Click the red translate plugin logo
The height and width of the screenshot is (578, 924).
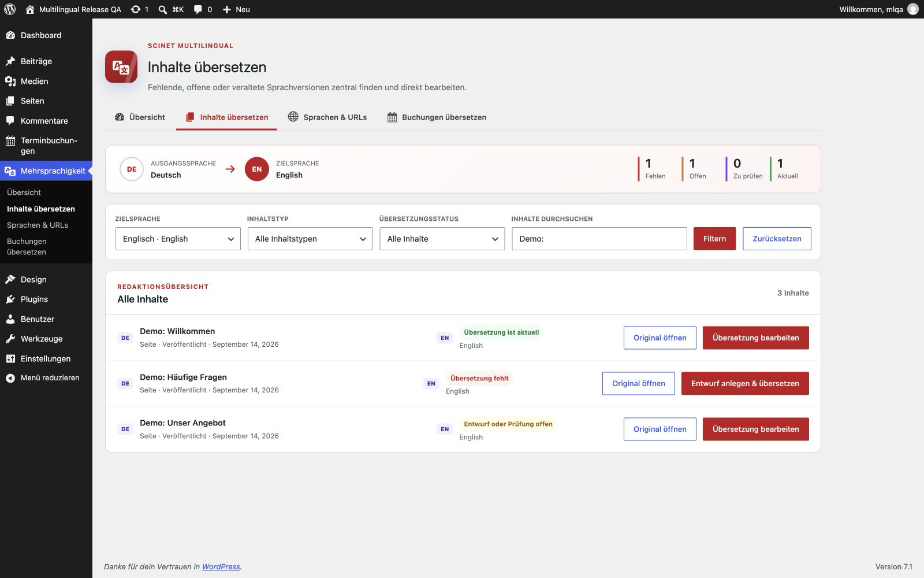pyautogui.click(x=121, y=67)
